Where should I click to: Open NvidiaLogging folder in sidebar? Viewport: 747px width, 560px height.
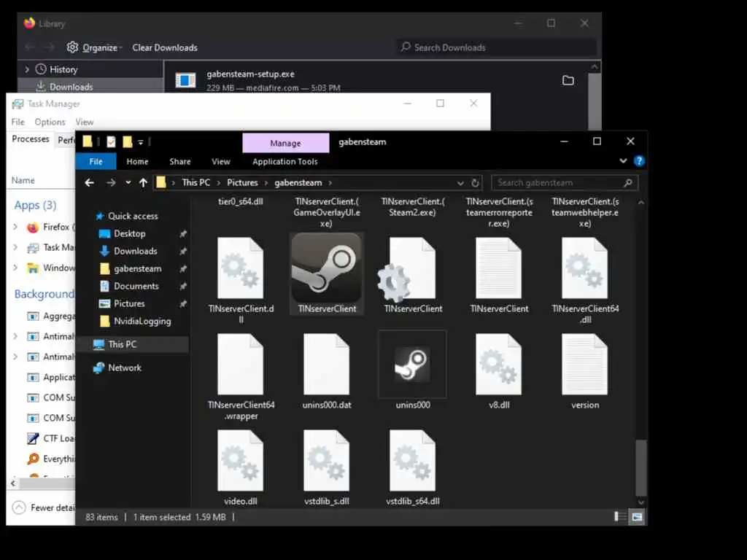pos(142,321)
